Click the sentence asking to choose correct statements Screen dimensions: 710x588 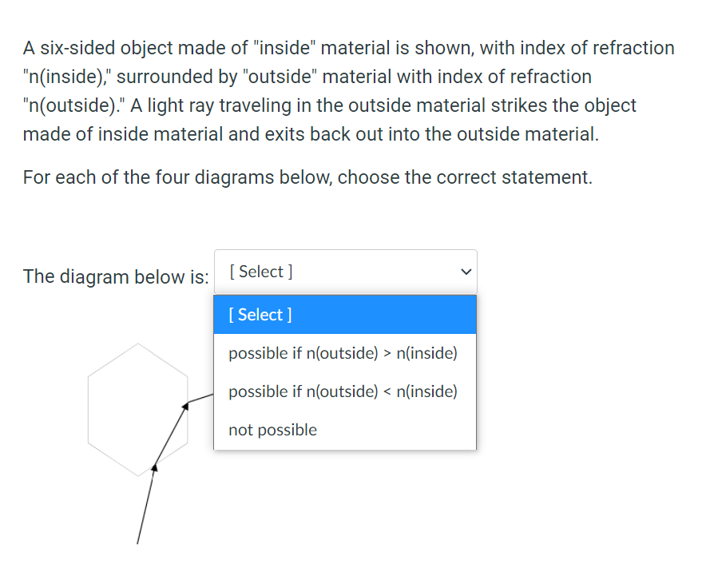pyautogui.click(x=307, y=177)
